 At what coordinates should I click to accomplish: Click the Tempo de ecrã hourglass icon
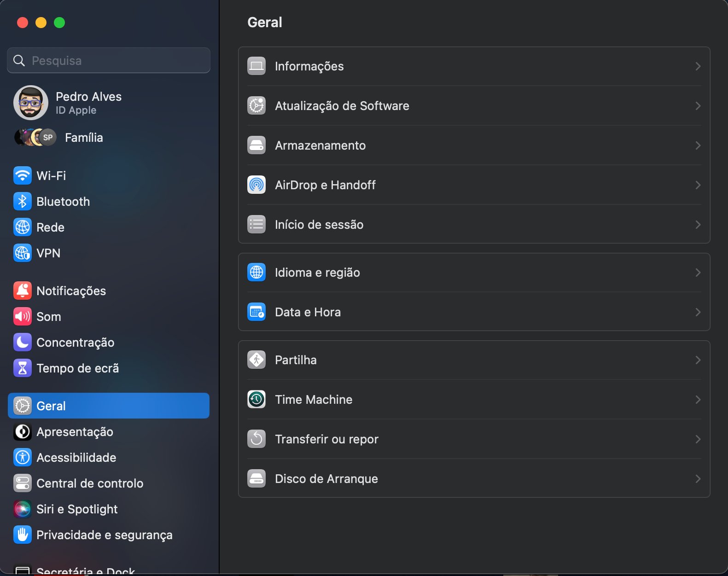(x=23, y=368)
